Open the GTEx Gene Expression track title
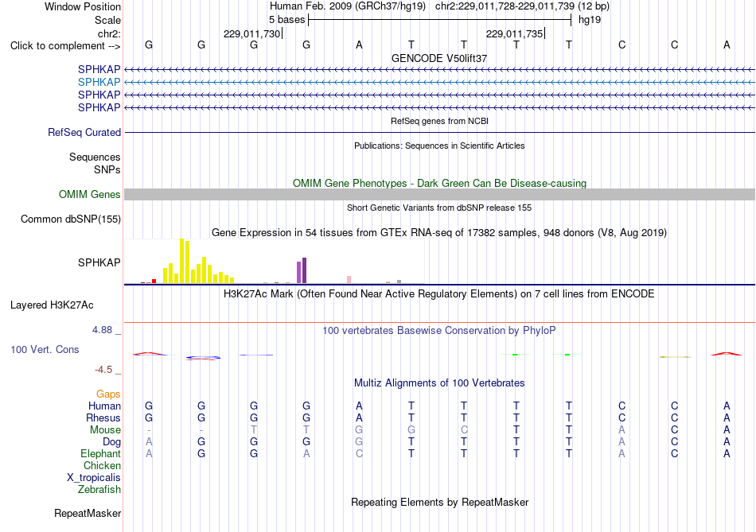756x532 pixels. pyautogui.click(x=439, y=233)
